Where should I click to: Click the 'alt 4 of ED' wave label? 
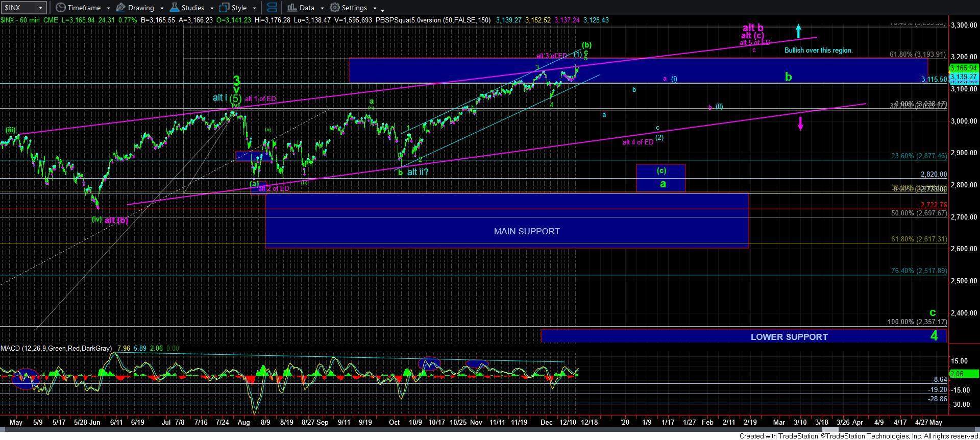tap(638, 142)
